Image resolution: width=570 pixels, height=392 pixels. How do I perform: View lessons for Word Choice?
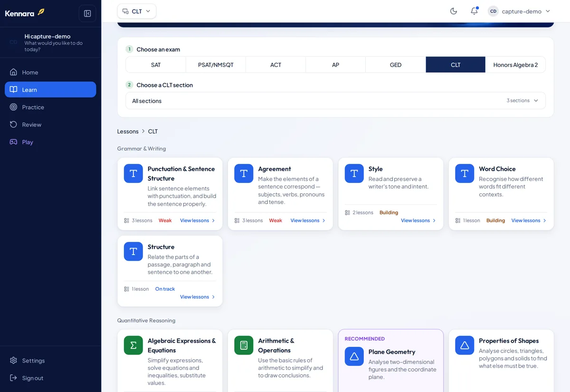coord(529,220)
